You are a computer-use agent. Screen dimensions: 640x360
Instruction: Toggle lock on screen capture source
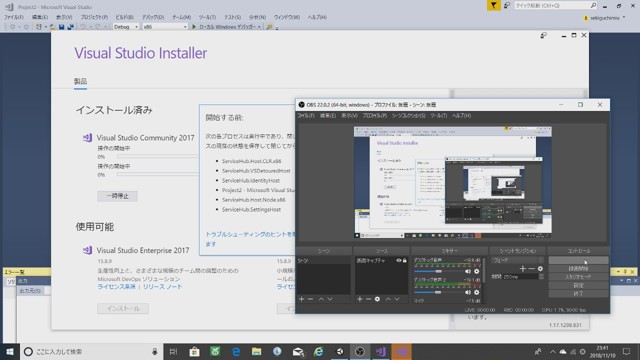point(404,260)
